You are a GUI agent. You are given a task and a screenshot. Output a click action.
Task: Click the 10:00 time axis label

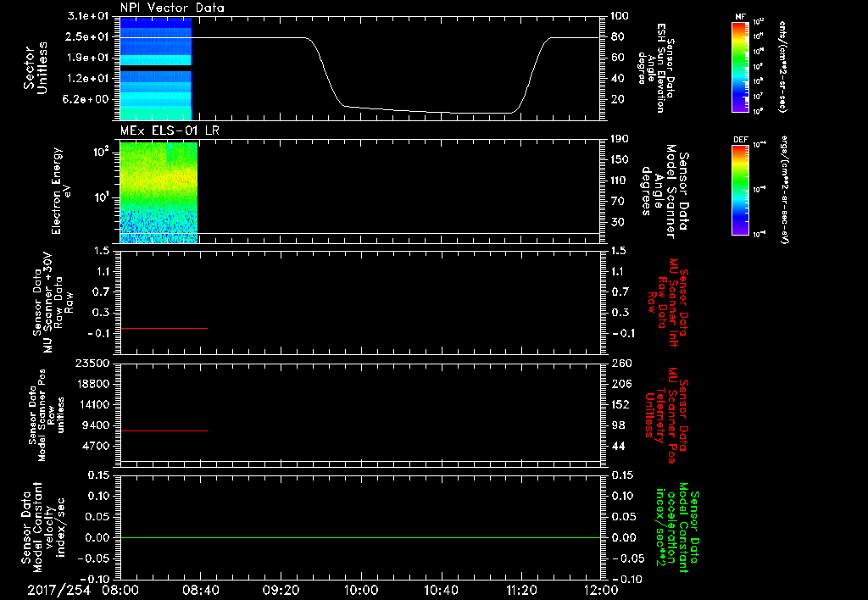(x=359, y=590)
